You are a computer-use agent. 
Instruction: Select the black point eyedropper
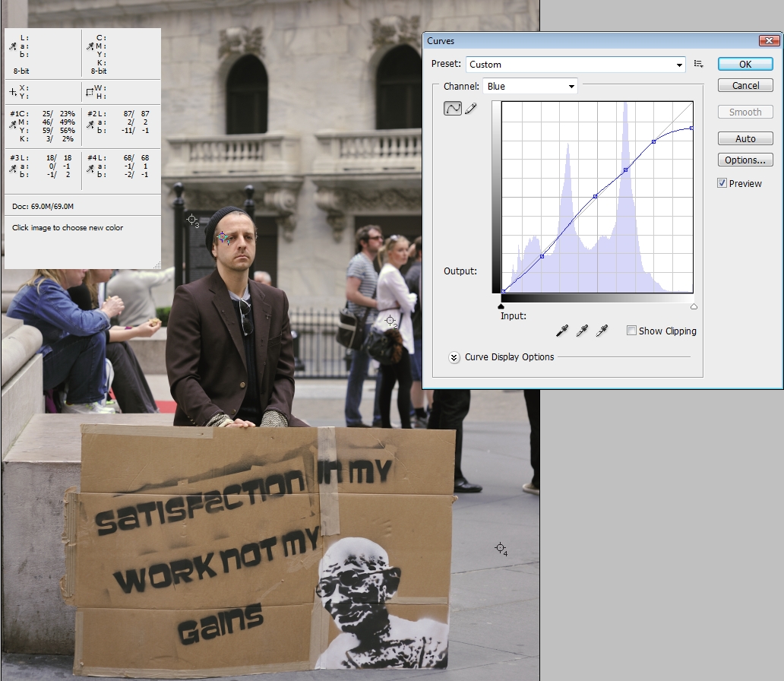pyautogui.click(x=562, y=331)
